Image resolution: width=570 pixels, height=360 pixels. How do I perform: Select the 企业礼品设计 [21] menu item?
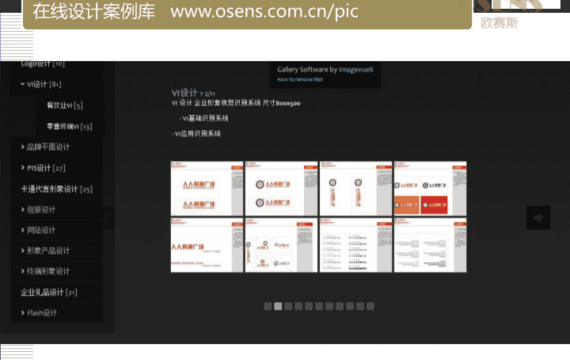[x=49, y=292]
